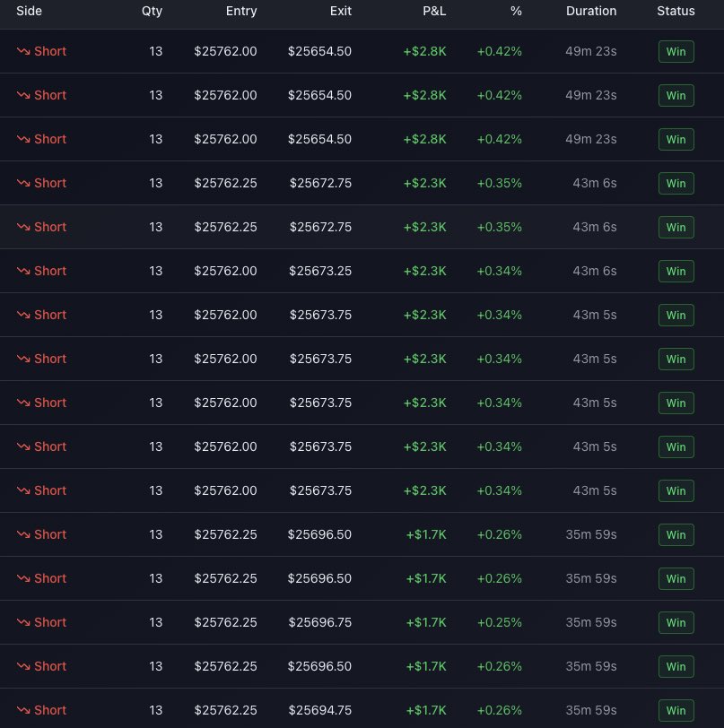This screenshot has height=728, width=724.
Task: Click the Short label in the $25694.75 exit row
Action: (x=50, y=710)
